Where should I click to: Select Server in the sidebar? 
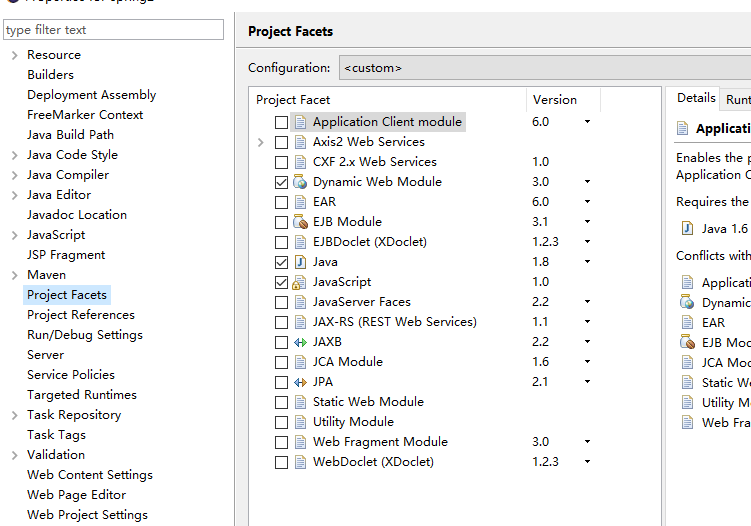point(46,355)
